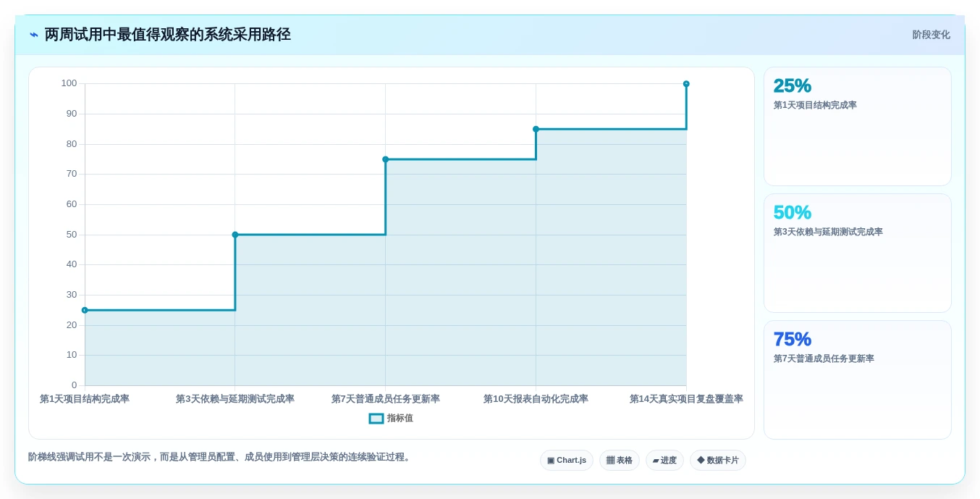980x499 pixels.
Task: Click the 阶段变化 label in header
Action: coord(931,35)
